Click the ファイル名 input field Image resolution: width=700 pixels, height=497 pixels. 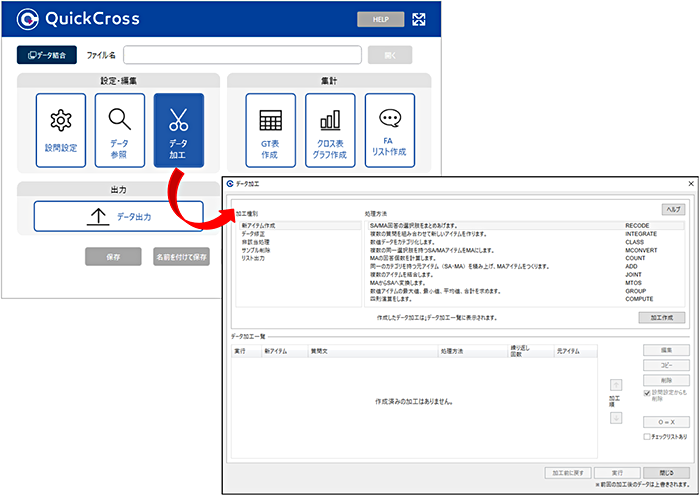pyautogui.click(x=242, y=55)
